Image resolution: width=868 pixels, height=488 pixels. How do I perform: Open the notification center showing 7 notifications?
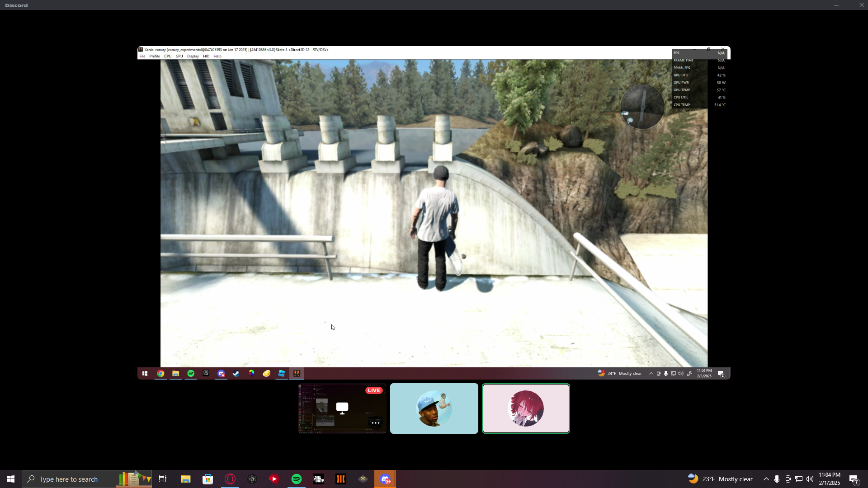point(854,479)
